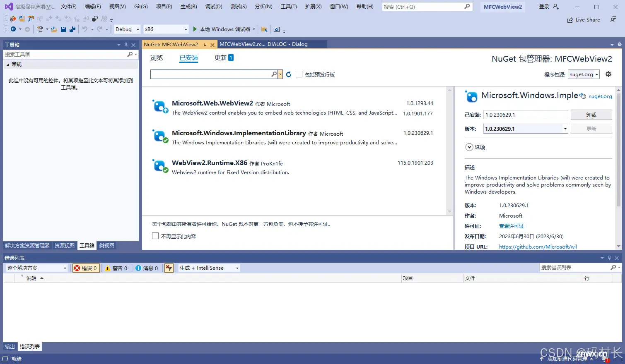Expand the options section

469,147
